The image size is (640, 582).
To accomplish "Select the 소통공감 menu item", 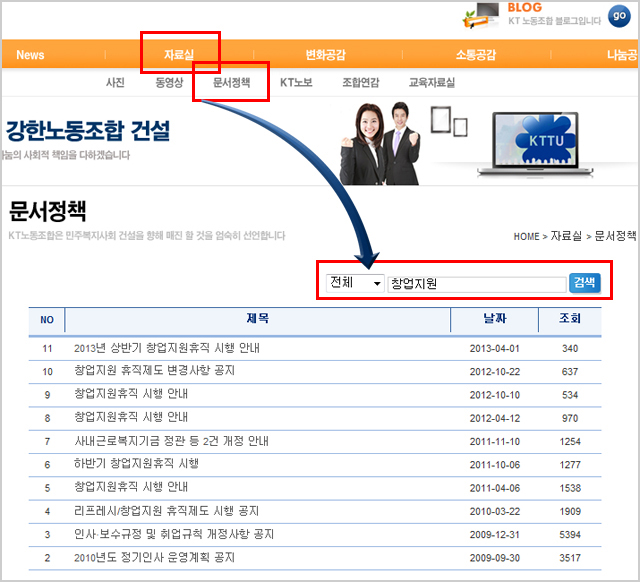I will (x=475, y=55).
